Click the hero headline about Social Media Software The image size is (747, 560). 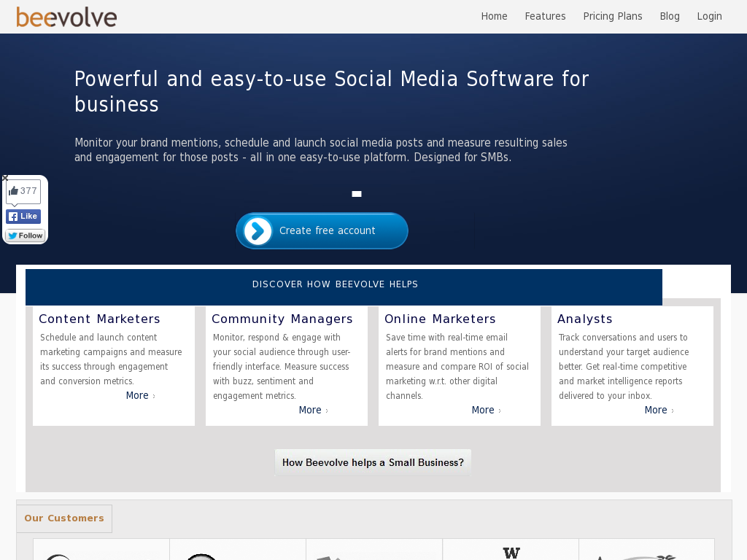point(332,91)
